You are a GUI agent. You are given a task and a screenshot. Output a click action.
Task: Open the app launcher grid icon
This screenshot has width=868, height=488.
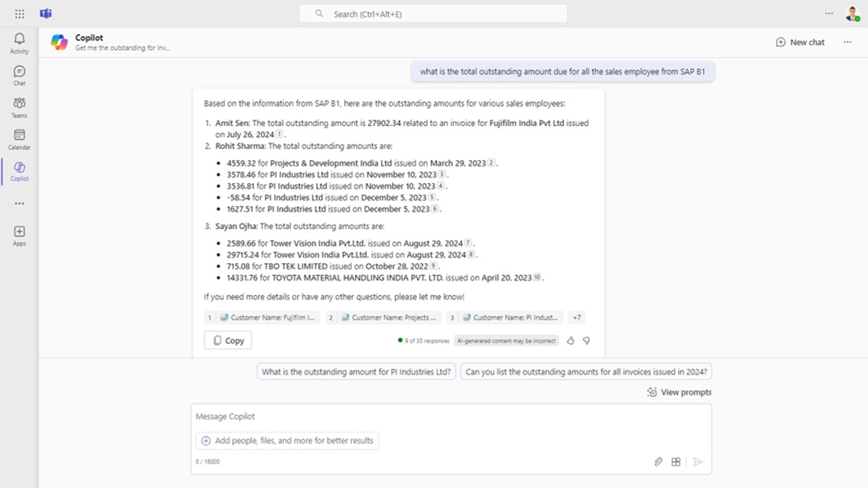click(19, 14)
